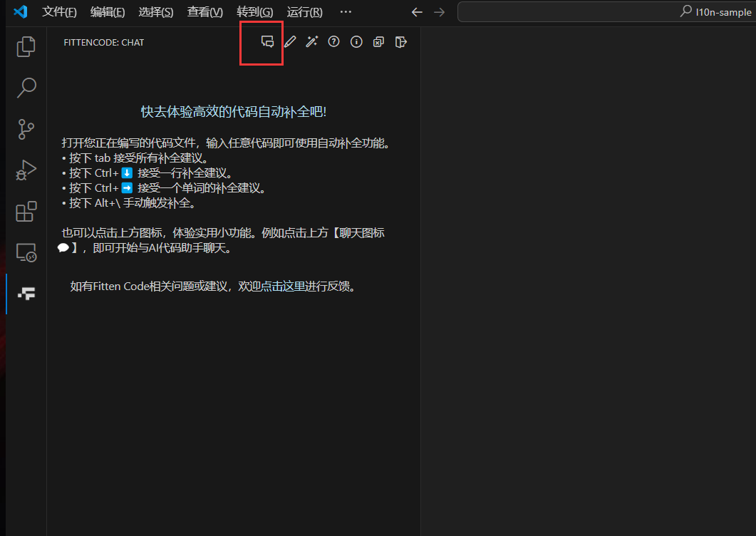Open the Extensions view icon
The width and height of the screenshot is (756, 536).
tap(26, 211)
